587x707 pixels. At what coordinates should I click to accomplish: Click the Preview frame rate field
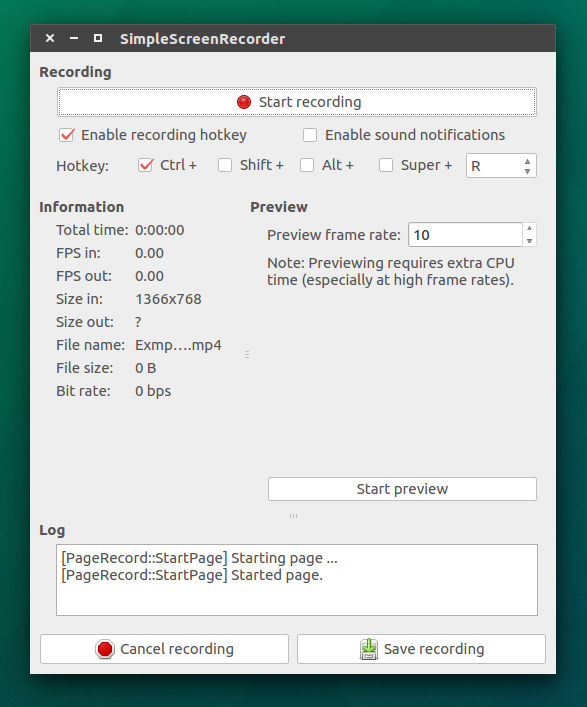click(465, 234)
